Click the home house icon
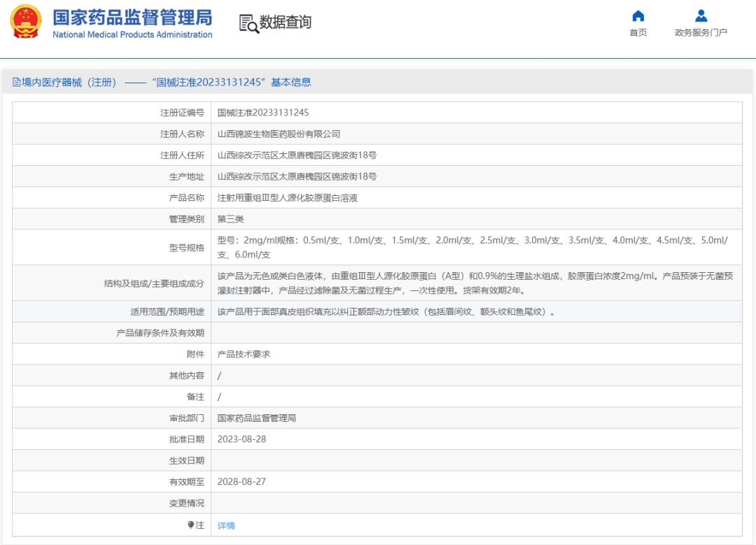The height and width of the screenshot is (545, 756). tap(638, 16)
